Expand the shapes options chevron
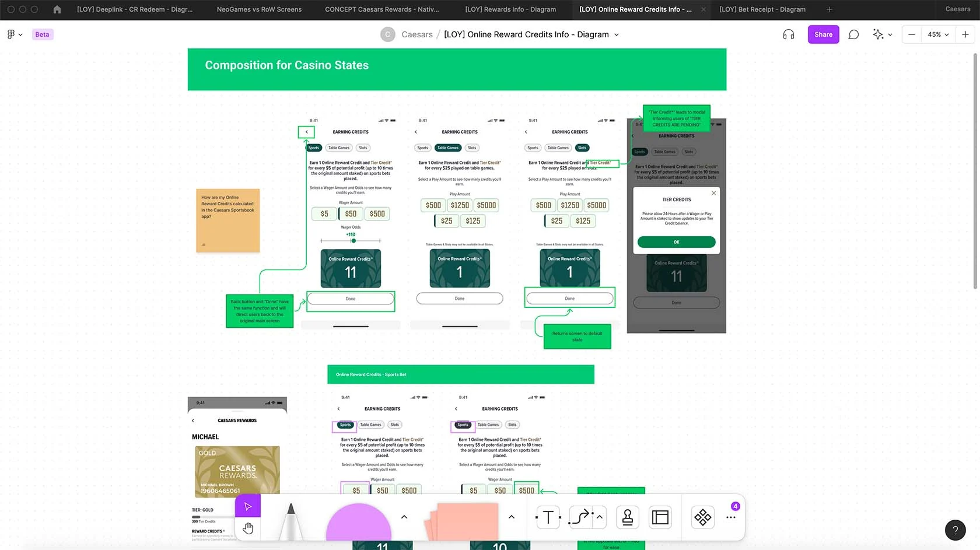The width and height of the screenshot is (980, 550). 404,517
